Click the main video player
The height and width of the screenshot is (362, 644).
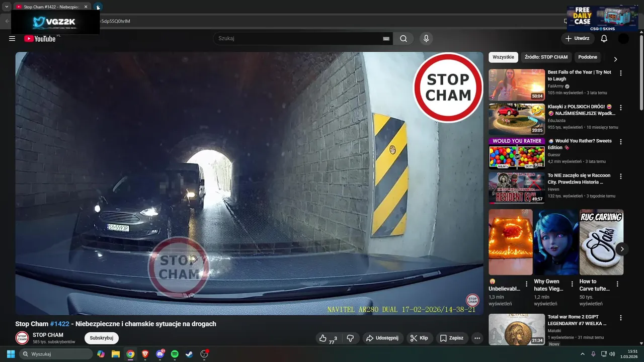[249, 184]
